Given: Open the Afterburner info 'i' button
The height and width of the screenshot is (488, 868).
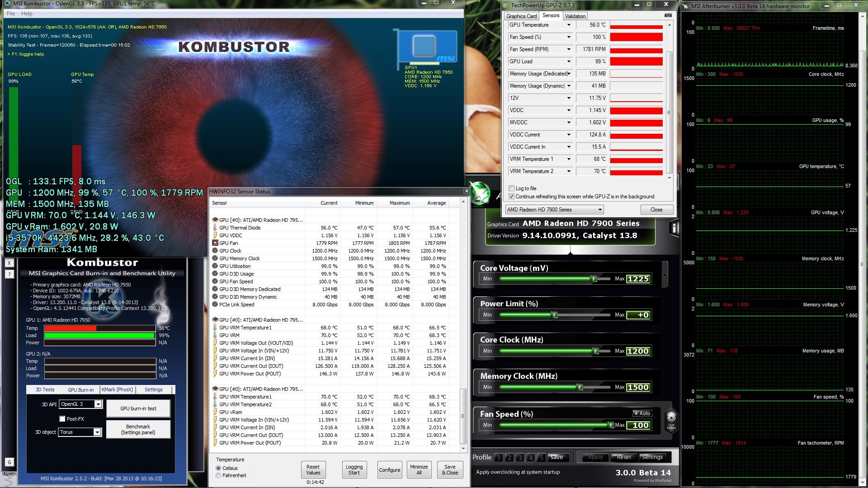Looking at the screenshot, I should pos(674,228).
